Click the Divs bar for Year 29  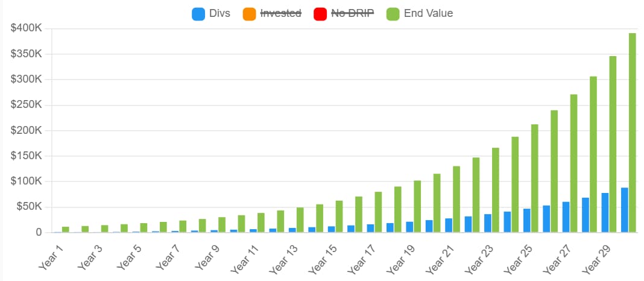605,212
